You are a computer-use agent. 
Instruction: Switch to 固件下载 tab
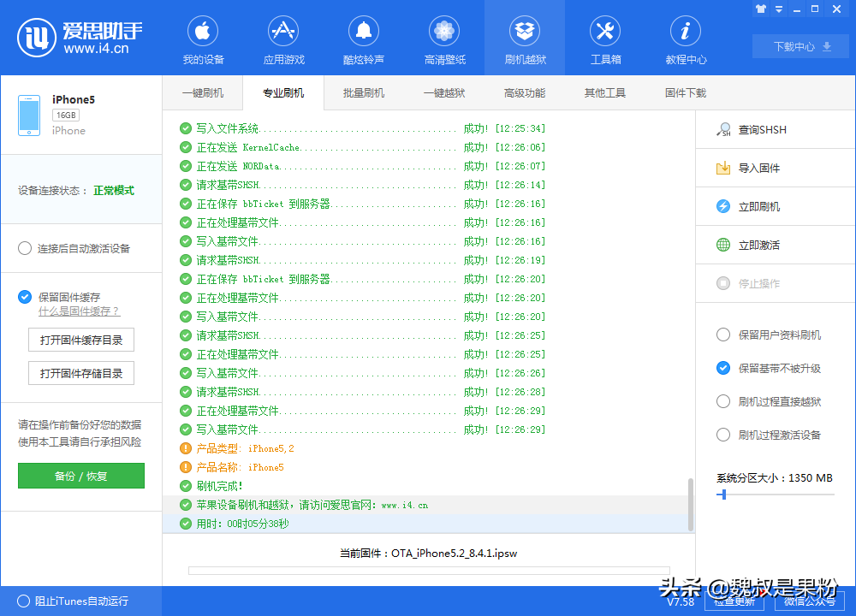pyautogui.click(x=686, y=93)
